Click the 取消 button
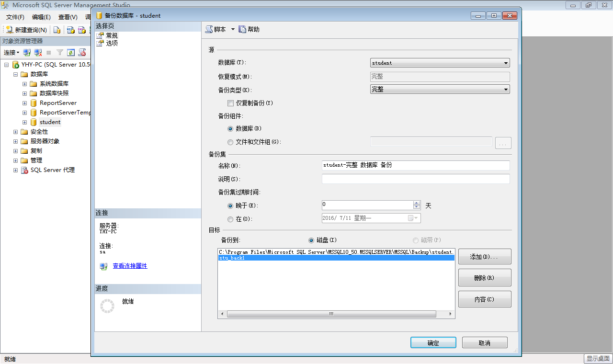The height and width of the screenshot is (364, 613). coord(485,343)
